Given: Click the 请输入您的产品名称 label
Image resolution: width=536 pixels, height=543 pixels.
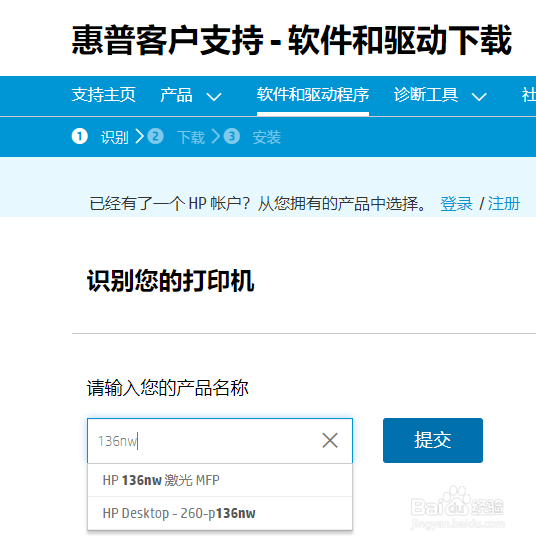Looking at the screenshot, I should 168,388.
